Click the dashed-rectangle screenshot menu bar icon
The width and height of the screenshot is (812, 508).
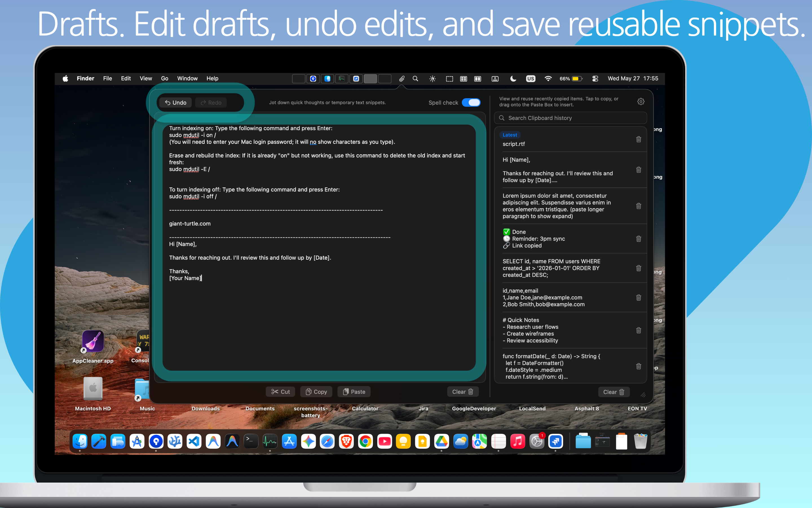[x=449, y=79]
